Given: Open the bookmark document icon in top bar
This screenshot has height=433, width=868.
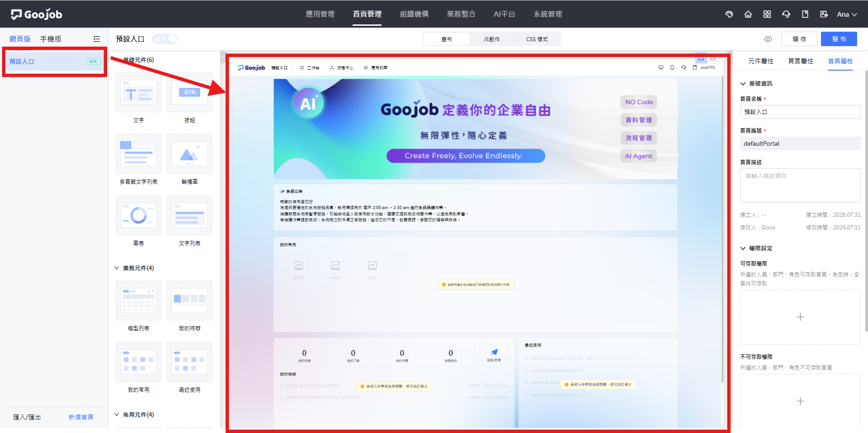Looking at the screenshot, I should coord(805,14).
